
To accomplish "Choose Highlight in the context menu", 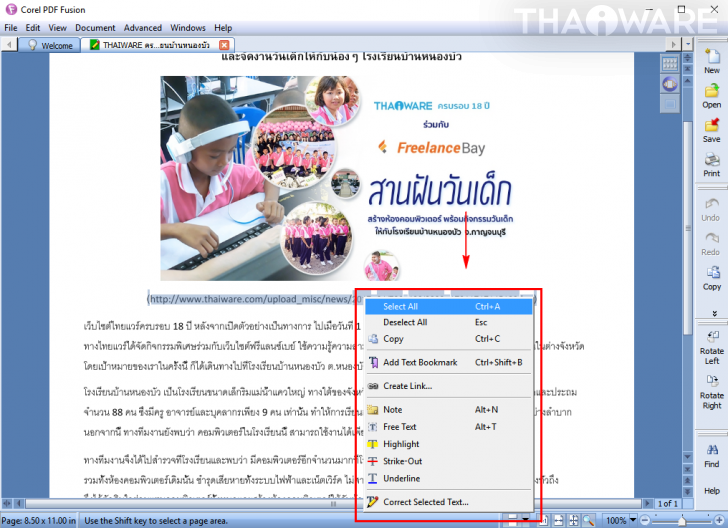I will click(448, 444).
